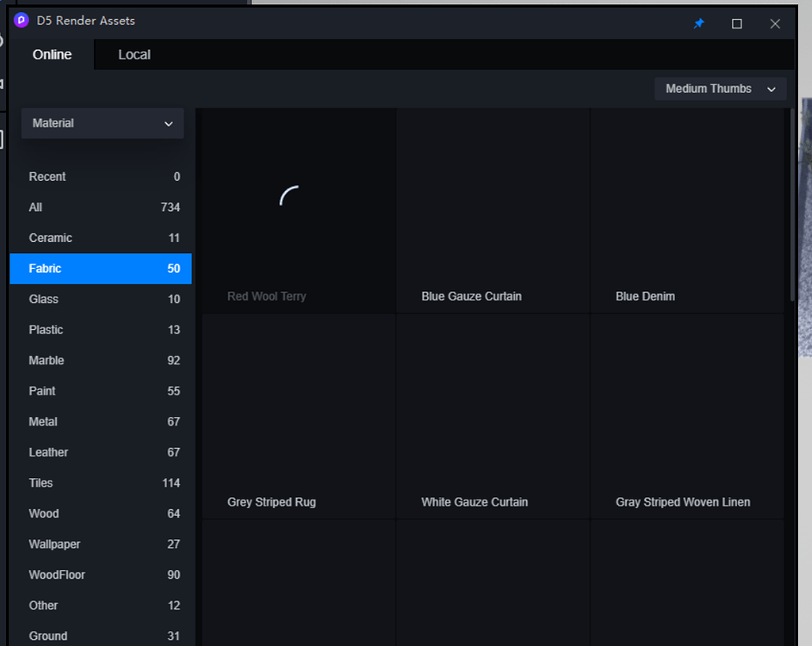Select the Grey Striped Rug material
812x646 pixels.
pos(299,416)
